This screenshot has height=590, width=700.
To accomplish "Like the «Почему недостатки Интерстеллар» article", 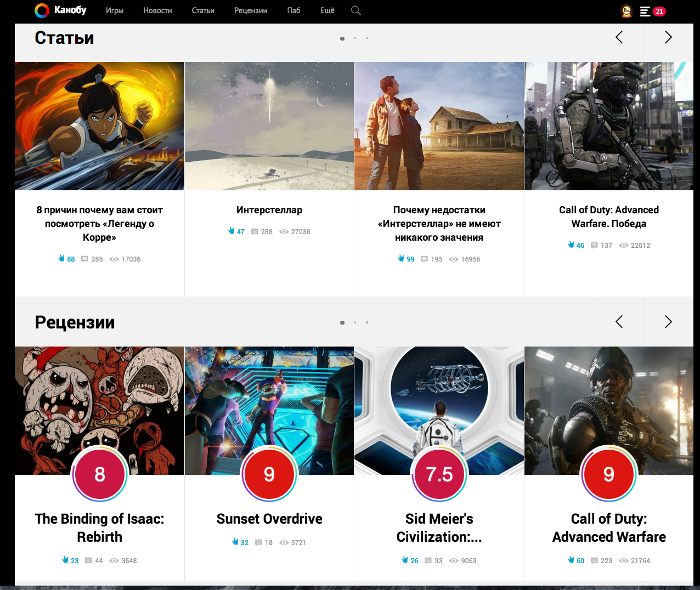I will click(401, 258).
